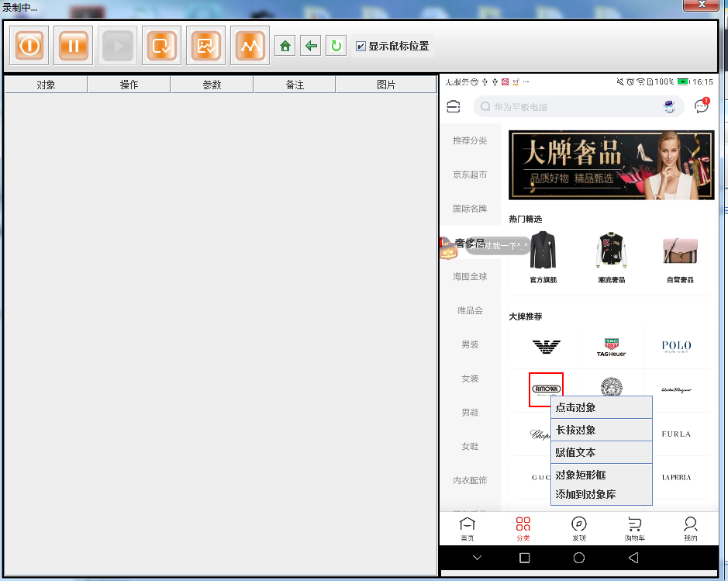
Task: Open the 购物车 cart tab
Action: pyautogui.click(x=634, y=529)
